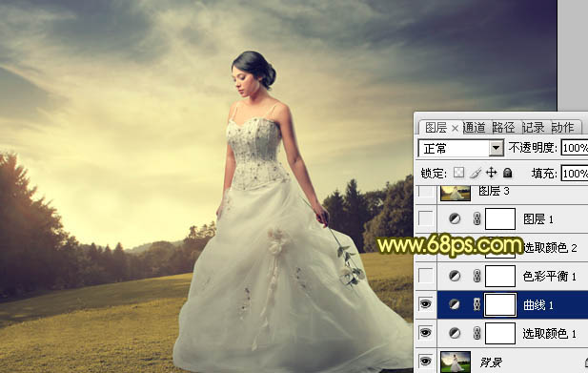The height and width of the screenshot is (373, 588).
Task: Show the 图层 1 layer visibility
Action: click(426, 218)
